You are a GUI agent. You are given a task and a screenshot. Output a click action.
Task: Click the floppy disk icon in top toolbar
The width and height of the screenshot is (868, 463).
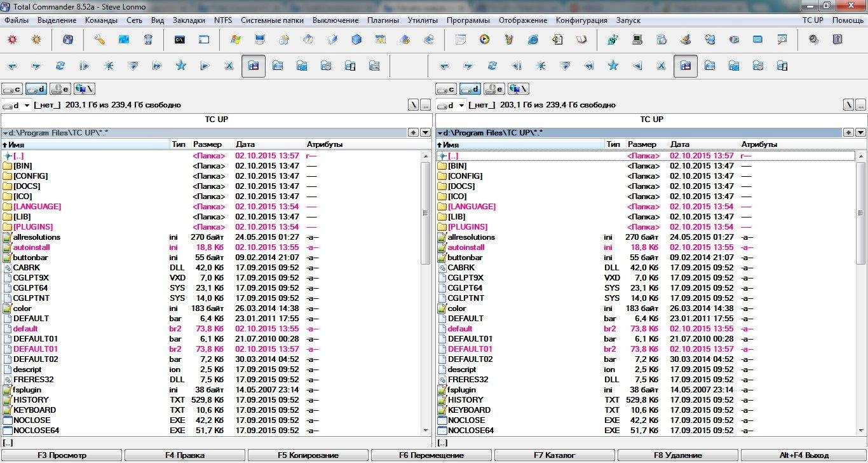tap(68, 39)
